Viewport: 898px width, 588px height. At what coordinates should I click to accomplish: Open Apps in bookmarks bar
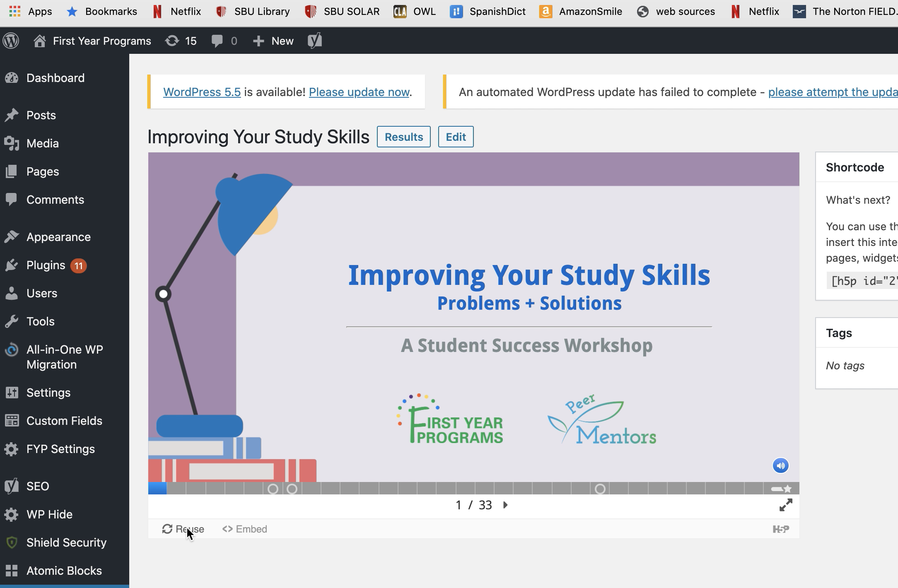point(31,11)
